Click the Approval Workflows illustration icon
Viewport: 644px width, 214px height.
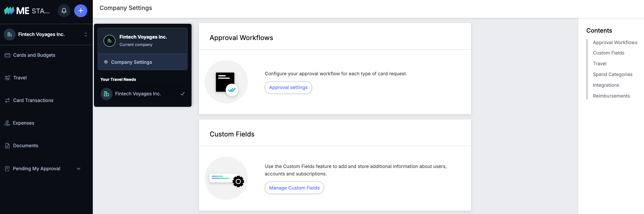[226, 82]
